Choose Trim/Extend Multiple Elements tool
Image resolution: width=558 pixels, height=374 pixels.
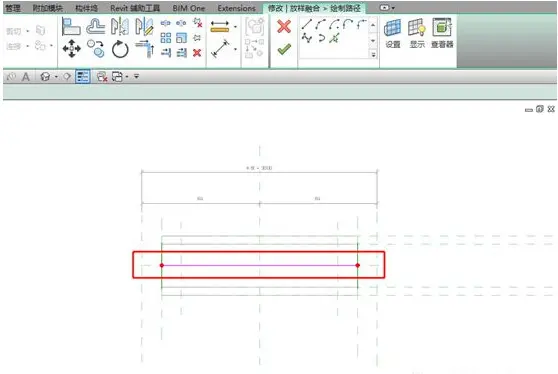tap(181, 53)
